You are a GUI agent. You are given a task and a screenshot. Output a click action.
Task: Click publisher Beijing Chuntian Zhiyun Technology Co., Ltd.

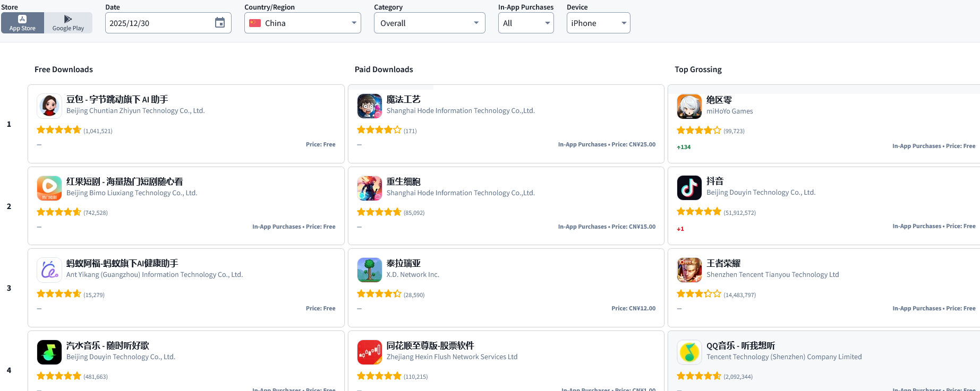(x=135, y=111)
